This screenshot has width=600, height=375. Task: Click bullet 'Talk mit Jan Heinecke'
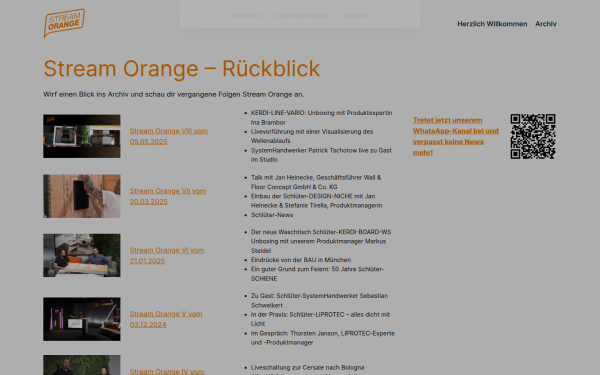click(316, 182)
